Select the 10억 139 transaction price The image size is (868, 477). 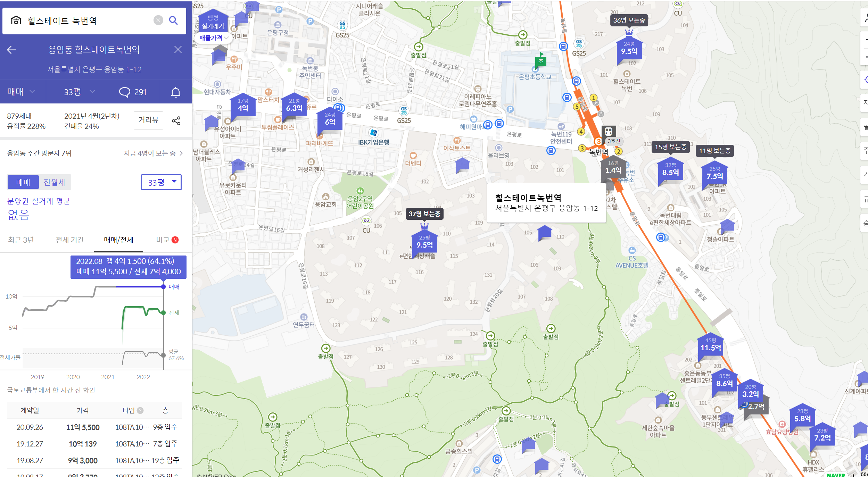(x=83, y=444)
